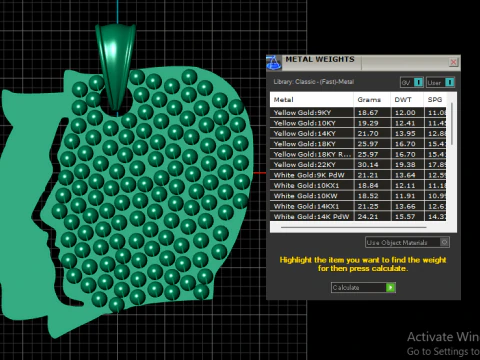
Task: Click the Metal Weights scale icon
Action: [274, 63]
